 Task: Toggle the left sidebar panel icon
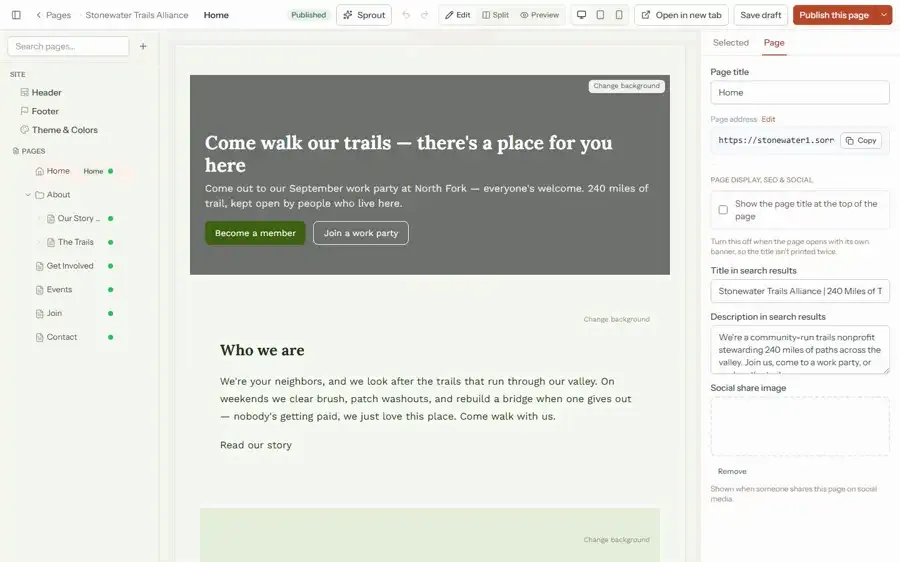coord(16,15)
